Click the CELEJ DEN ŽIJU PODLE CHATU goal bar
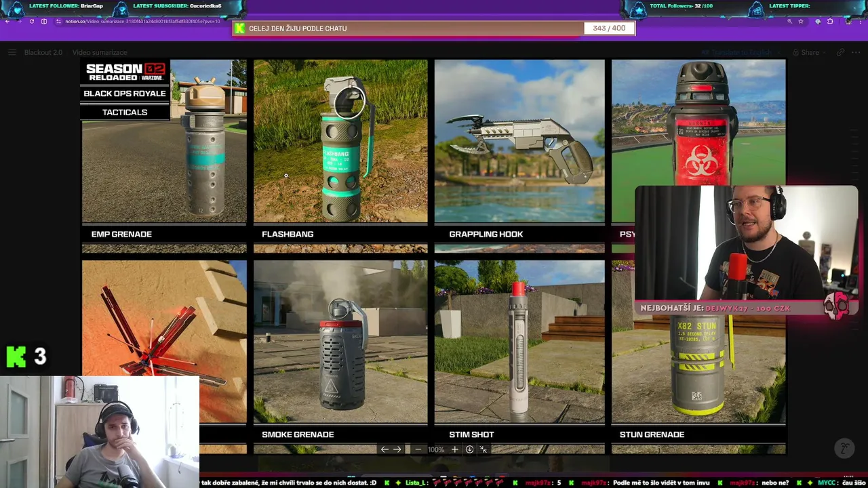The width and height of the screenshot is (868, 488). click(x=434, y=28)
